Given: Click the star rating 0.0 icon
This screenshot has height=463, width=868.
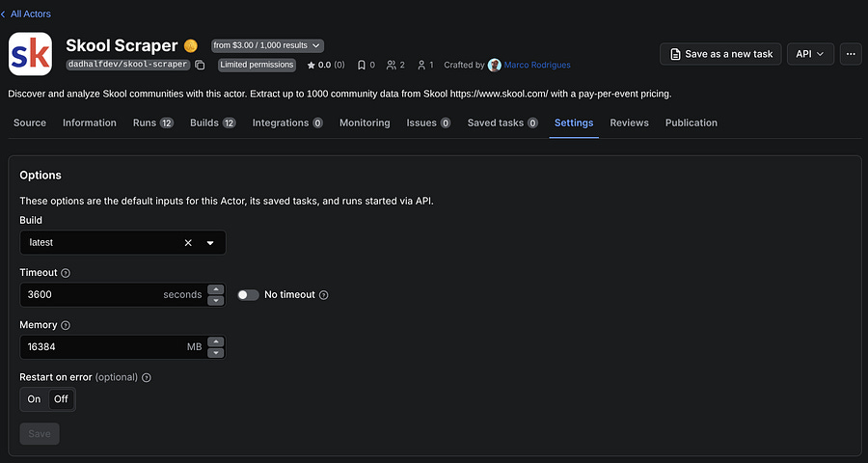Looking at the screenshot, I should tap(312, 66).
